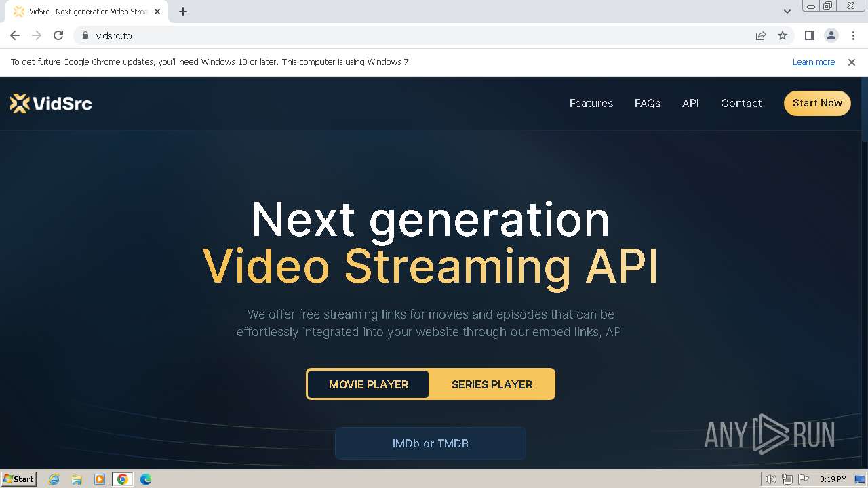Expand tab search dropdown

coord(787,12)
